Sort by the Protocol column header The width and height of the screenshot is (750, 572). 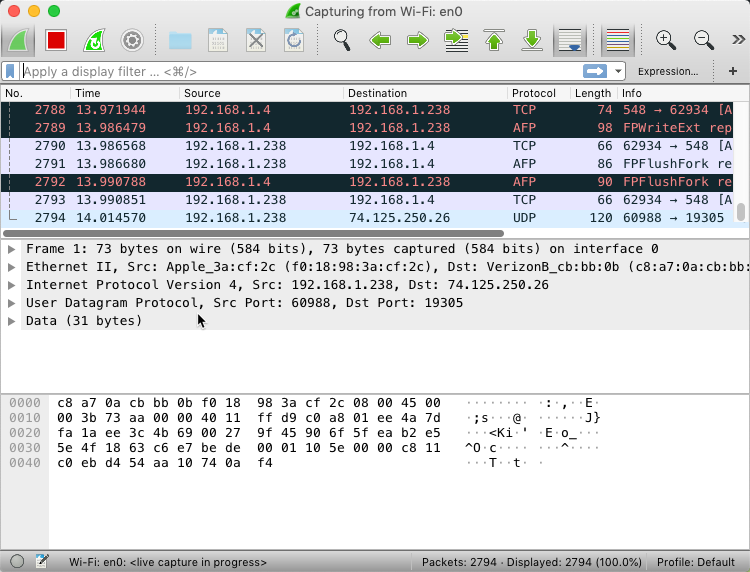click(x=539, y=93)
